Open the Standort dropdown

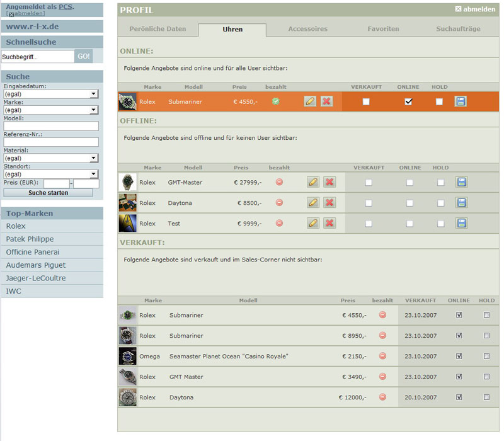point(51,175)
